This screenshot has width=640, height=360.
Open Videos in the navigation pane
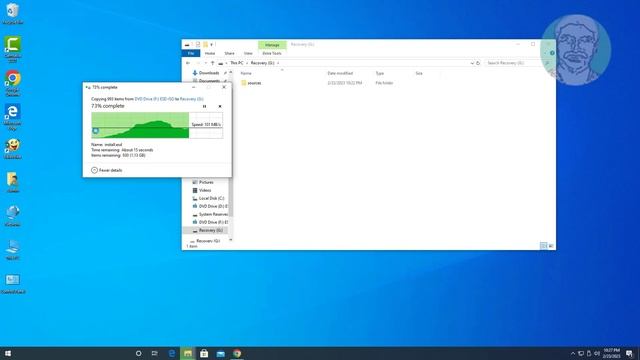pos(205,191)
